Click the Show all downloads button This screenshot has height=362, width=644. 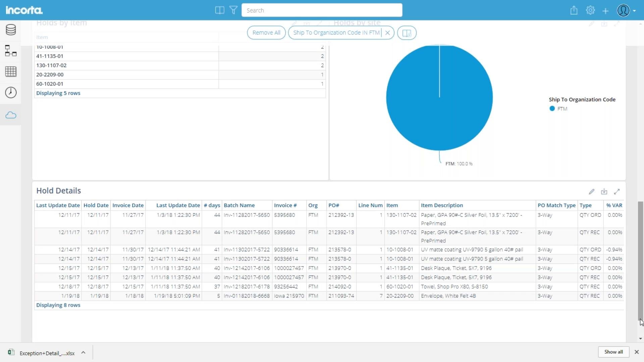pos(613,352)
